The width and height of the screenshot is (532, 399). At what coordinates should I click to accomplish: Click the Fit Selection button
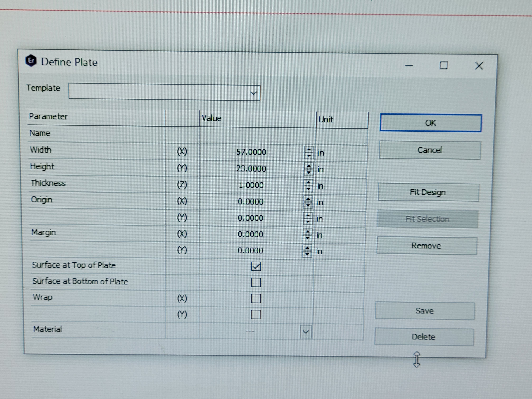coord(428,219)
